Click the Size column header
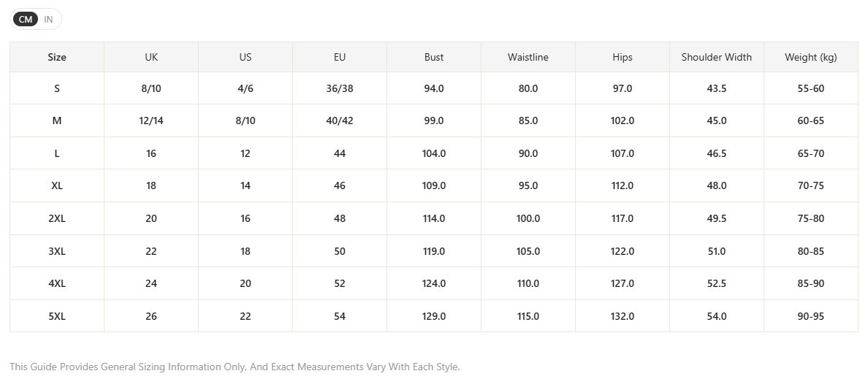868x387 pixels. 57,57
